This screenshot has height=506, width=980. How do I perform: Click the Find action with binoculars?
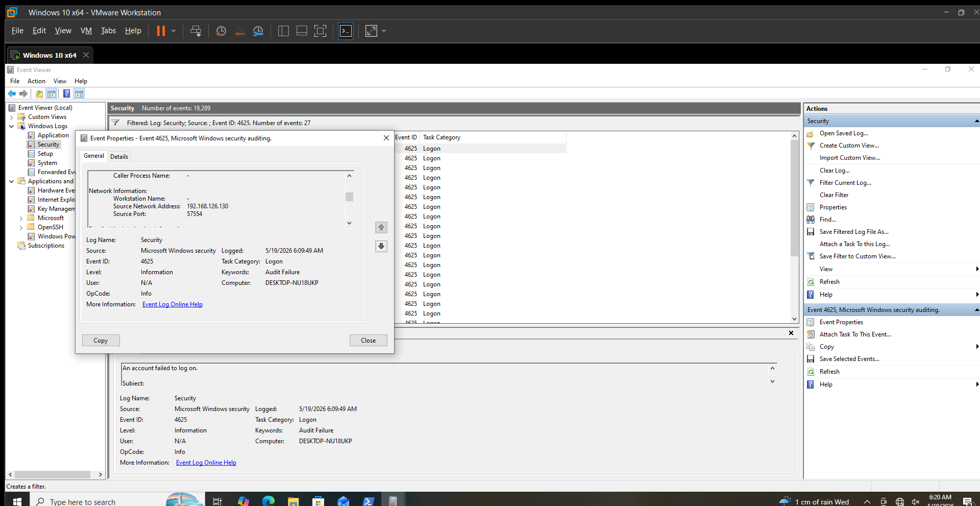827,220
